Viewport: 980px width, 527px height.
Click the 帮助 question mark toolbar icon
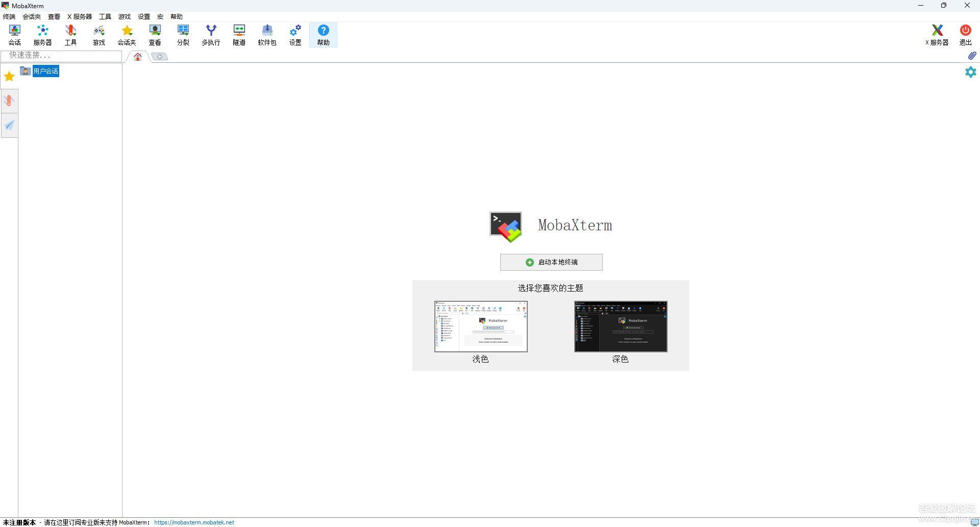[324, 35]
